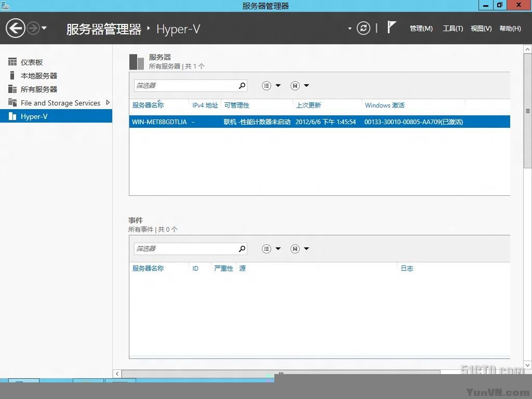The image size is (532, 399).
Task: Click the 仪表板 dashboard icon
Action: coord(12,62)
